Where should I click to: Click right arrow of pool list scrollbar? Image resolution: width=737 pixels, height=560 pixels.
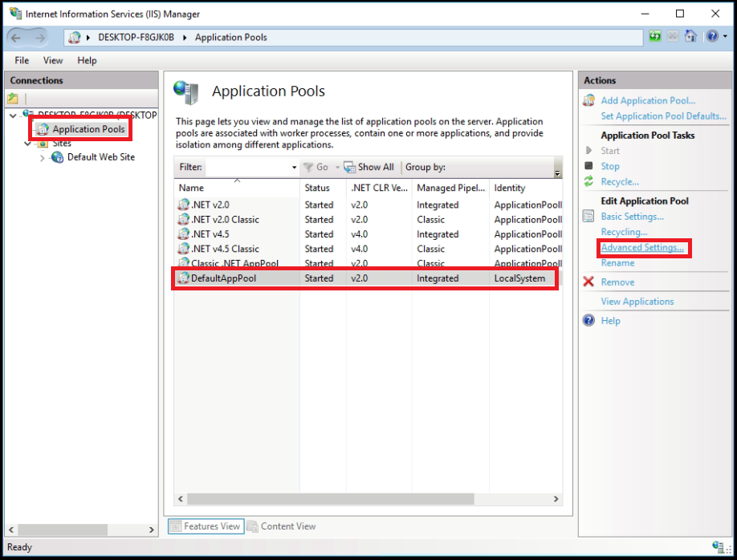pyautogui.click(x=556, y=499)
